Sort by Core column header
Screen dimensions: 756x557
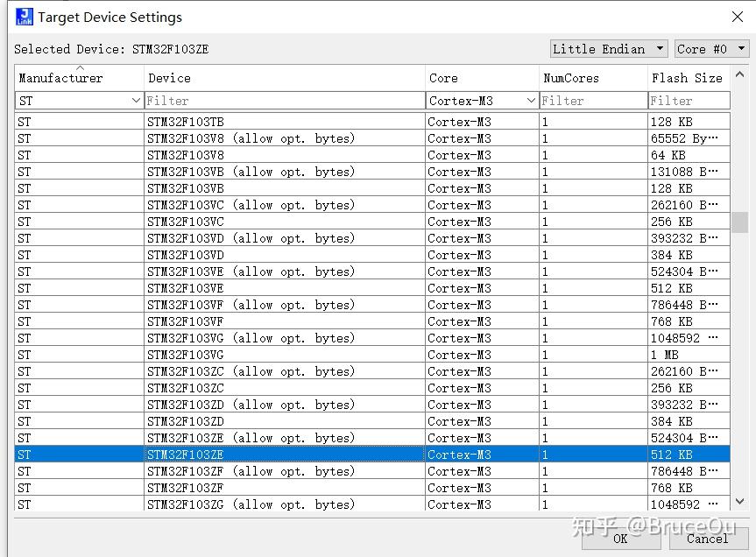[482, 78]
